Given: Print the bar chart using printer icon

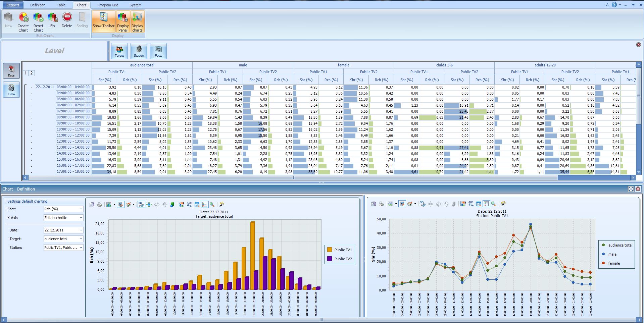Looking at the screenshot, I should 100,205.
